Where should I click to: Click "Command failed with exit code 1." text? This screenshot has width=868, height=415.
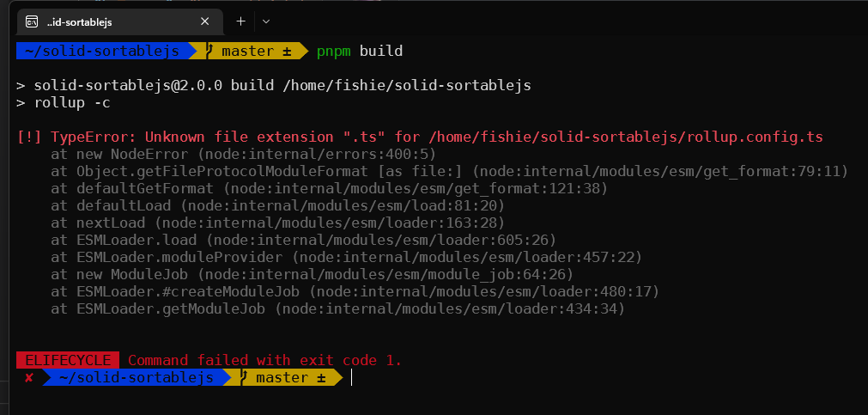(x=264, y=360)
